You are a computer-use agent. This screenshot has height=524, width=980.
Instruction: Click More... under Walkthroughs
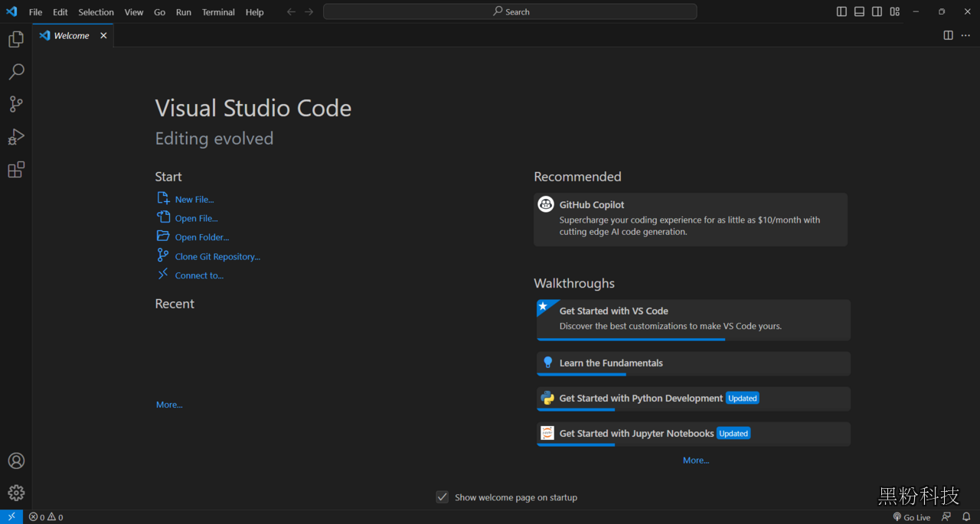[x=696, y=461]
